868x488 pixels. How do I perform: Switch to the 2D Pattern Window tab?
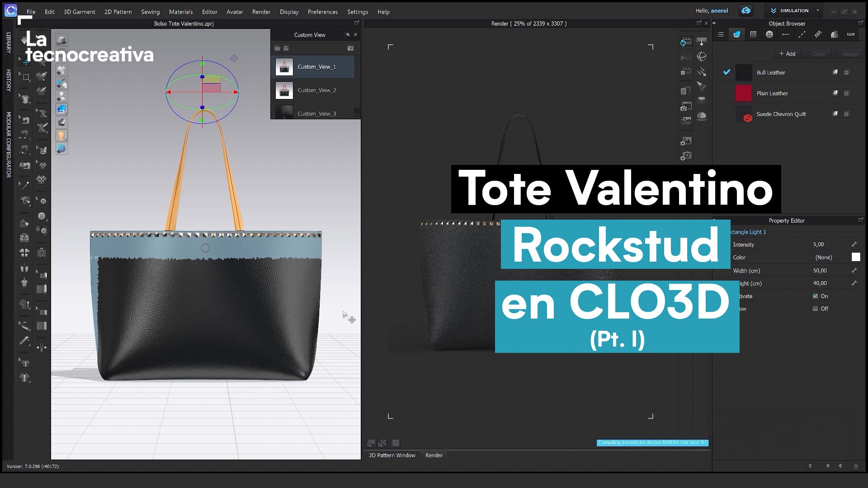392,455
